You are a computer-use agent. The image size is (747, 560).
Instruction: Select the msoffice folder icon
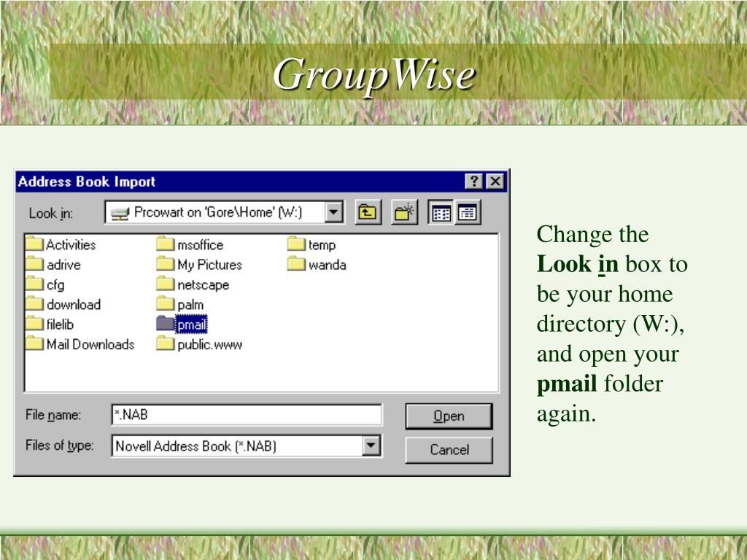[166, 244]
